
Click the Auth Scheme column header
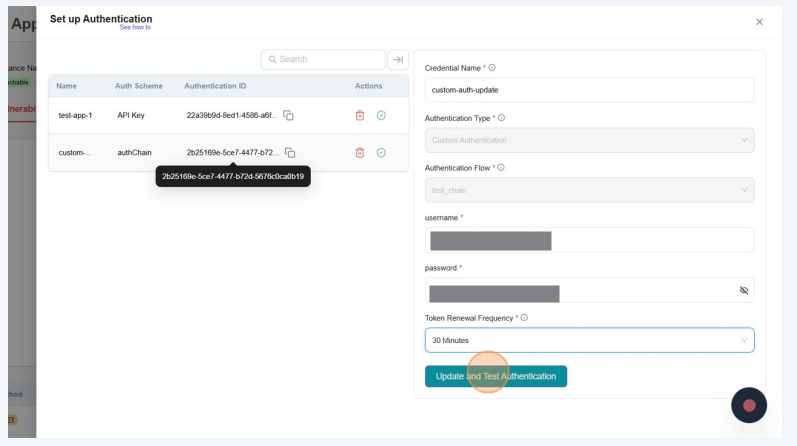point(139,86)
